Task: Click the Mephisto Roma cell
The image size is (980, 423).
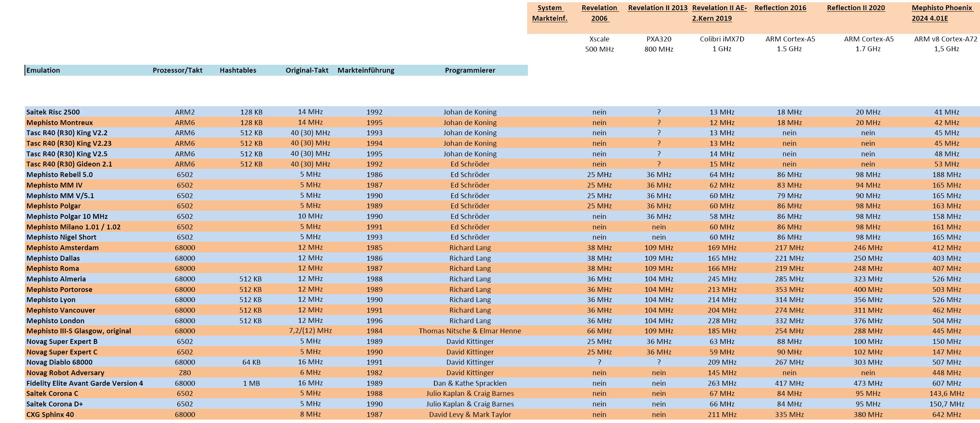Action: click(52, 268)
